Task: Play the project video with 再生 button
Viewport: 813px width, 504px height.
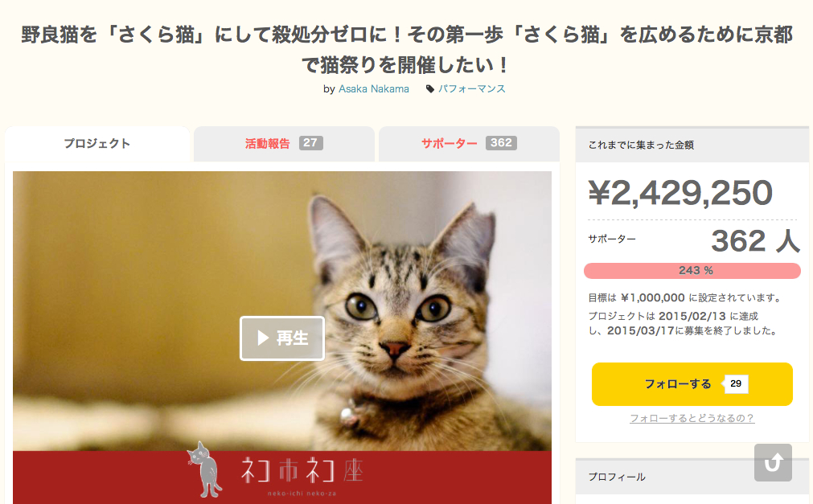Action: pyautogui.click(x=282, y=338)
